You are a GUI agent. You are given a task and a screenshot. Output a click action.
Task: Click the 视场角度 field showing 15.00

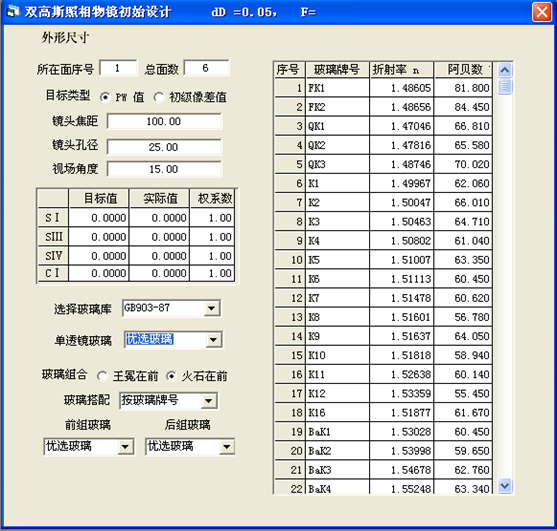164,169
